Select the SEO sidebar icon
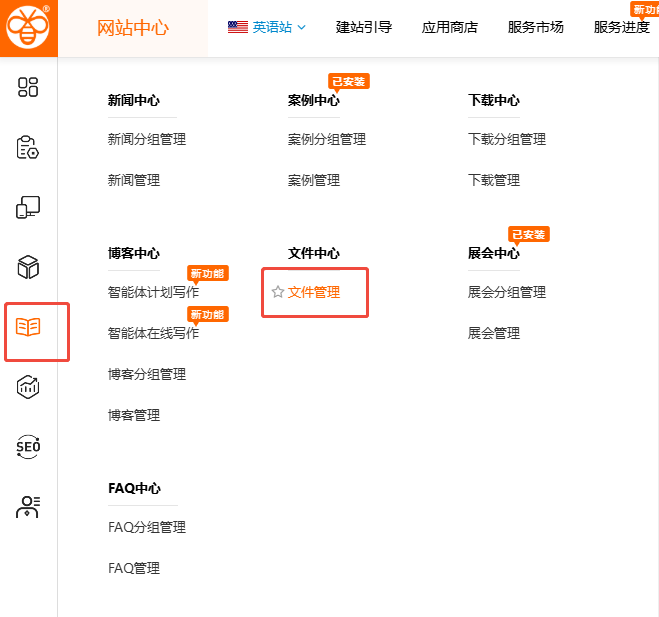 (x=28, y=447)
